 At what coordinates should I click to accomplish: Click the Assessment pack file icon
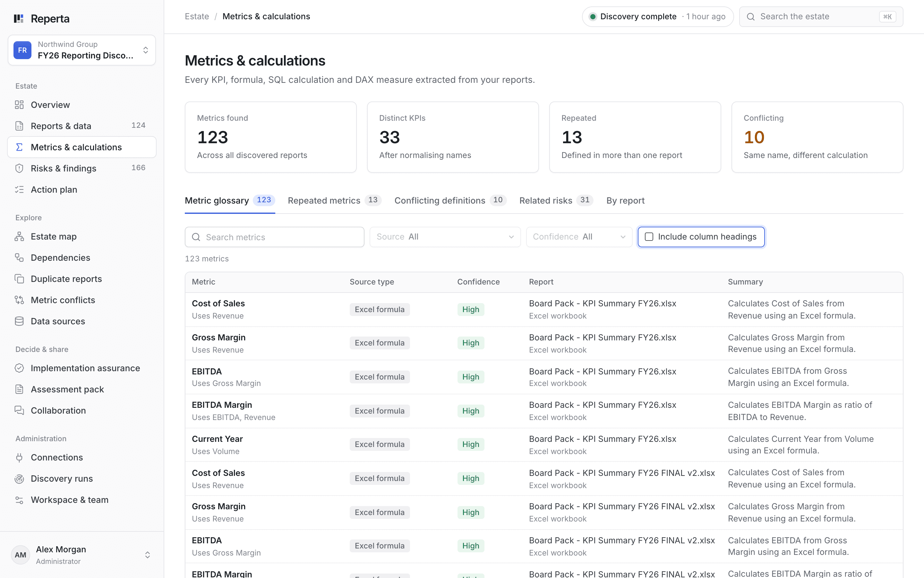tap(19, 389)
